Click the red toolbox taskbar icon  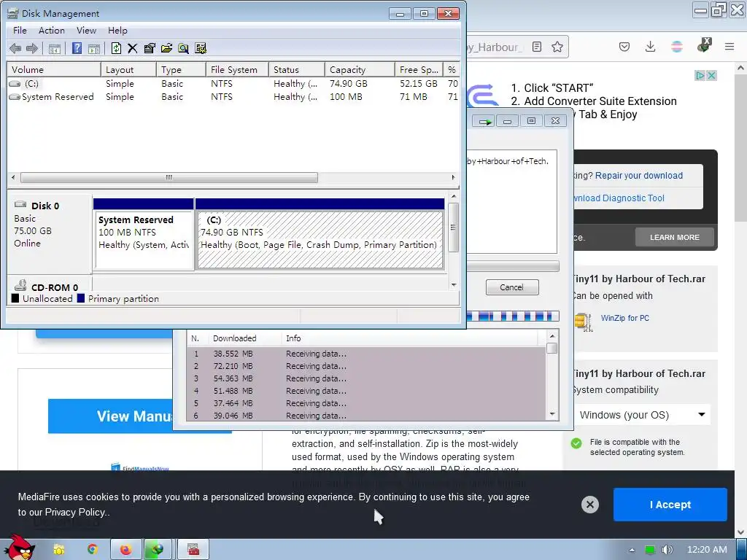coord(193,550)
